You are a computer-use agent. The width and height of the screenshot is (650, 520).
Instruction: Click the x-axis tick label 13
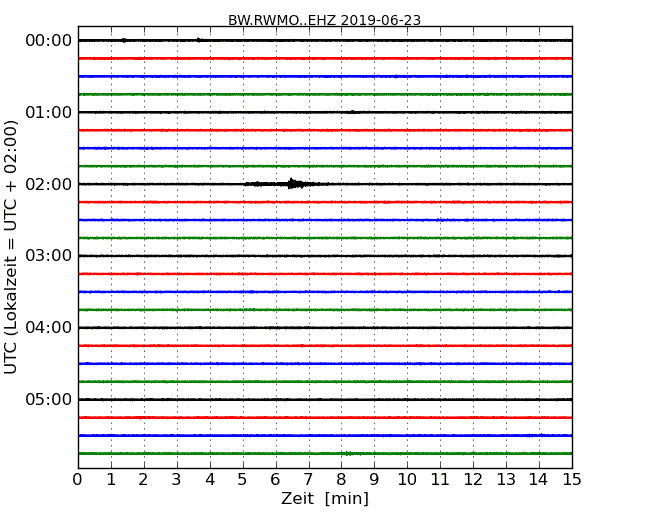pos(506,480)
